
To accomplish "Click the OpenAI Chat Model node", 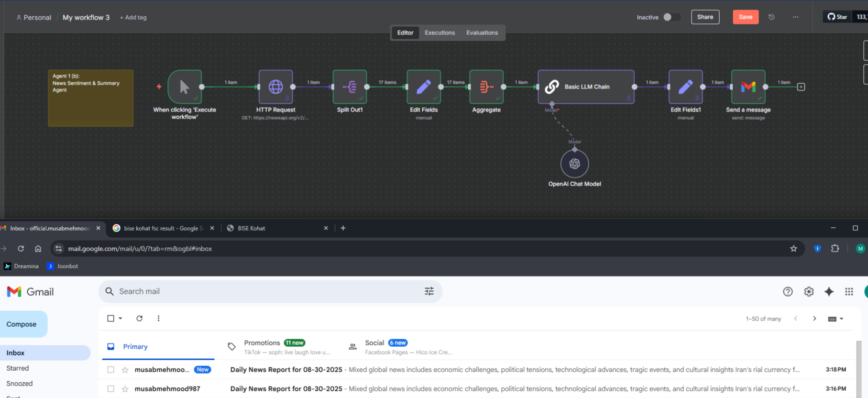I will pos(574,164).
